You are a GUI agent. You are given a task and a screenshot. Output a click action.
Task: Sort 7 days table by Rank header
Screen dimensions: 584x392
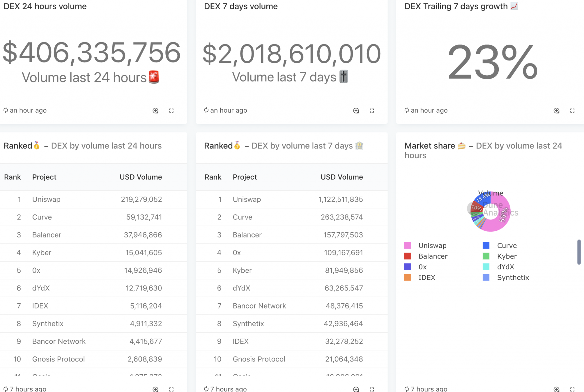click(x=213, y=177)
